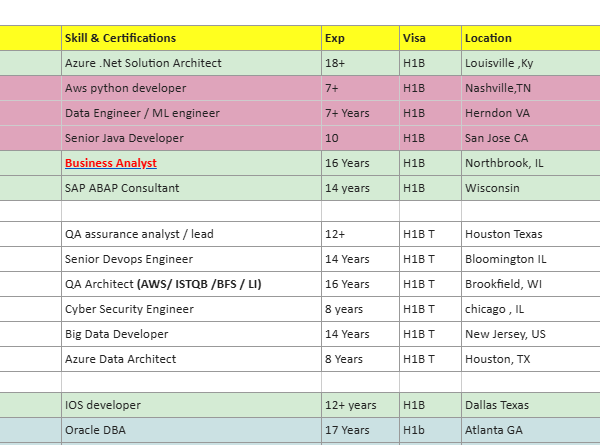Click the Senior Java Developer cell

(x=191, y=138)
